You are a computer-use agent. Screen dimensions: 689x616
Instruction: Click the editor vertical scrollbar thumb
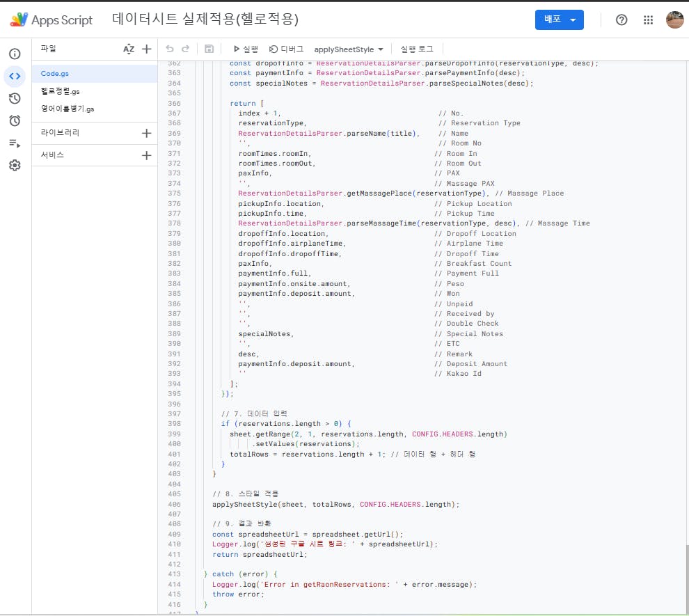(687, 578)
